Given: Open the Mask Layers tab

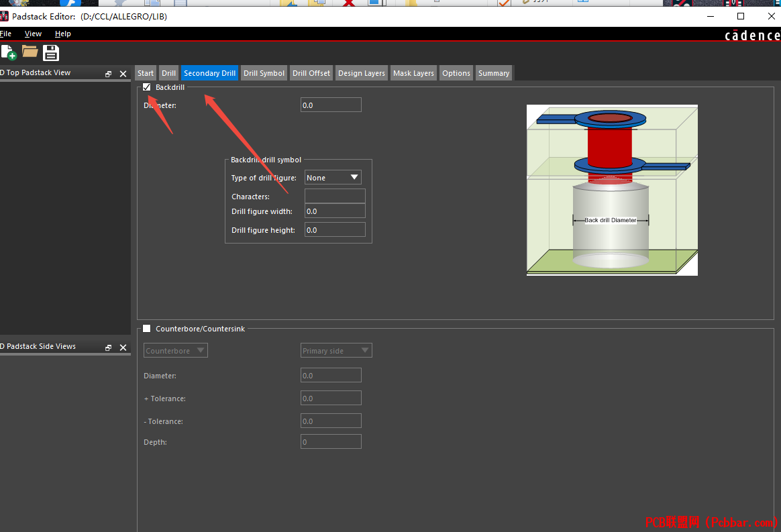Looking at the screenshot, I should point(413,72).
